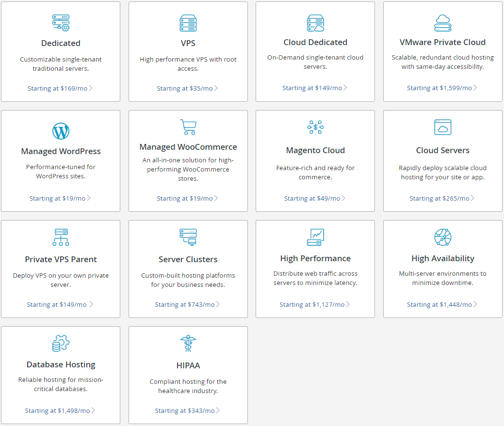Click 'Custom-built hosting platforms' description

pos(188,280)
